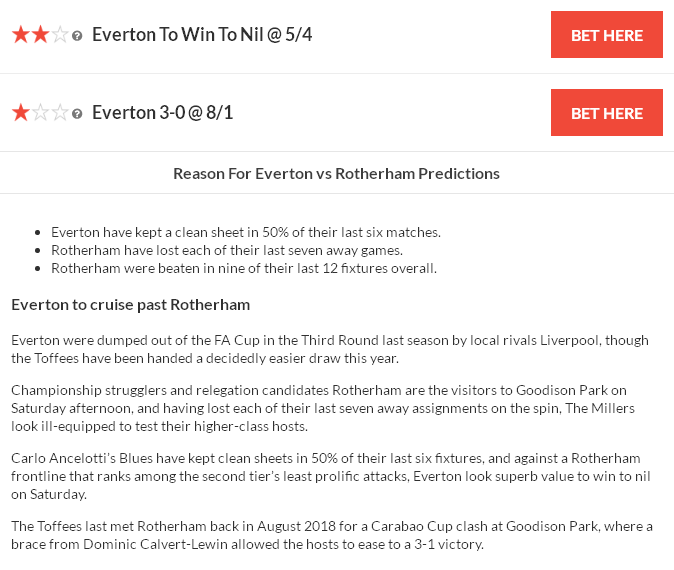The height and width of the screenshot is (570, 674).
Task: Open the help question mark beside Everton 3-0
Action: 78,114
